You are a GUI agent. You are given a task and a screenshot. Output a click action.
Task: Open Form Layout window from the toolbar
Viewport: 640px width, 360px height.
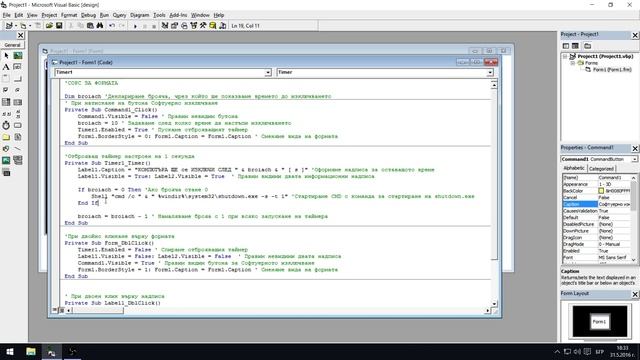(x=184, y=26)
